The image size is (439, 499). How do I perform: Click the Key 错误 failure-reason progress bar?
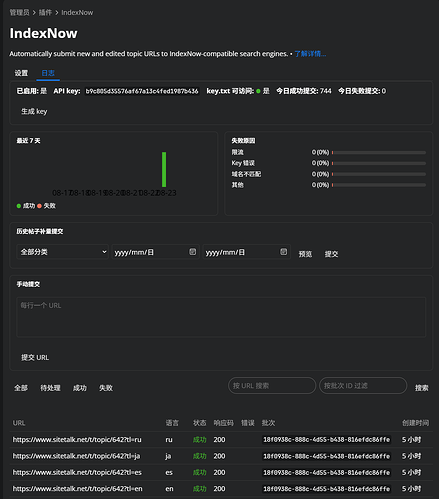click(379, 163)
